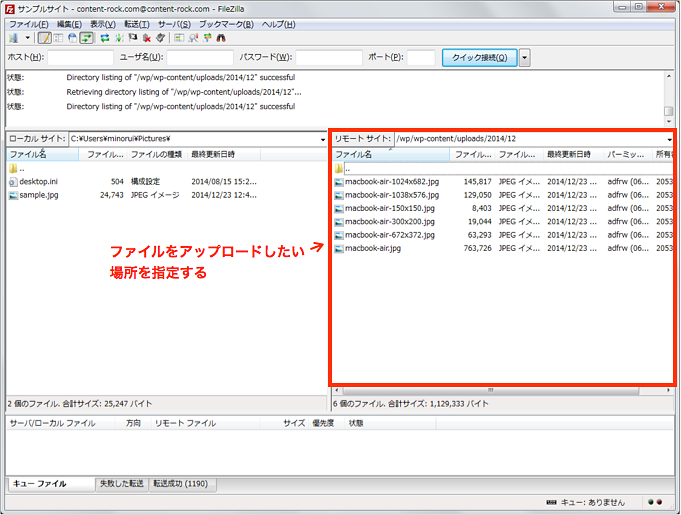Image resolution: width=681 pixels, height=515 pixels.
Task: Sort remote list by 最終更新日時 column
Action: [573, 154]
